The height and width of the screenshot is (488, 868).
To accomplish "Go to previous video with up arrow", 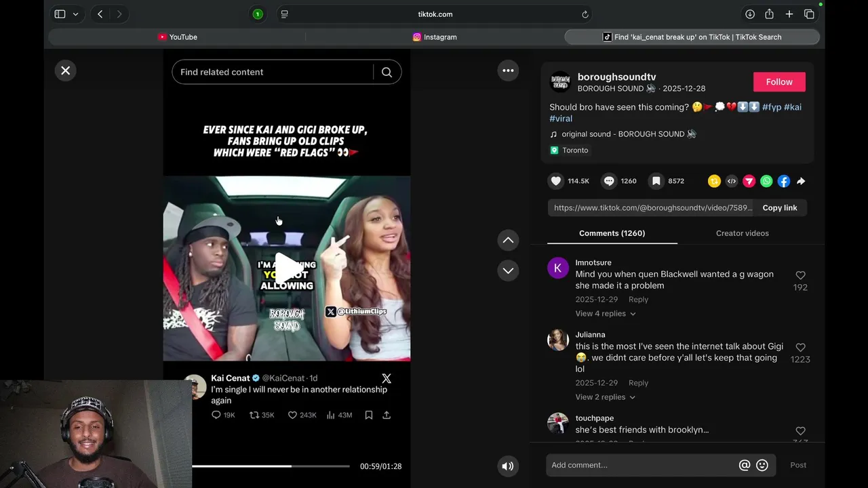I will pyautogui.click(x=508, y=240).
